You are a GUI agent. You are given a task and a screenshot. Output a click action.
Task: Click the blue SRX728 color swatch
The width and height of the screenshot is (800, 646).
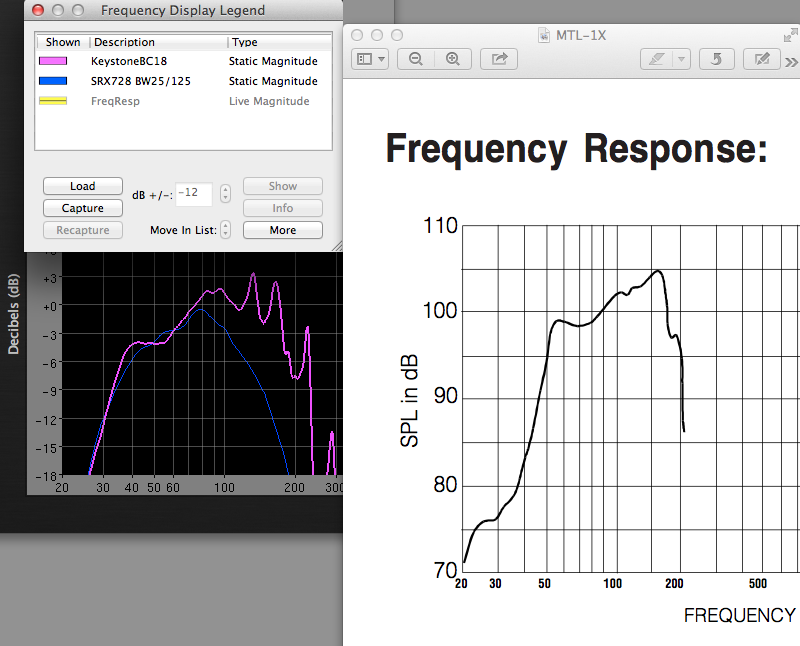[x=53, y=81]
